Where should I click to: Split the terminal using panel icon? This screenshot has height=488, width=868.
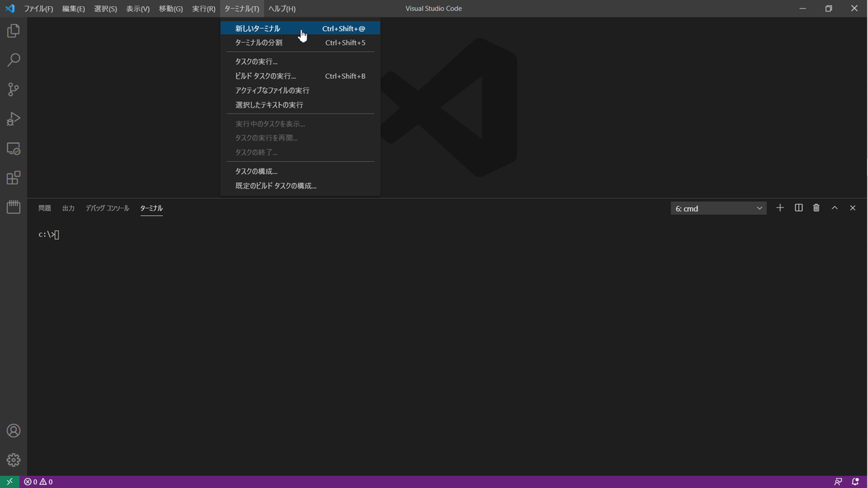(799, 208)
